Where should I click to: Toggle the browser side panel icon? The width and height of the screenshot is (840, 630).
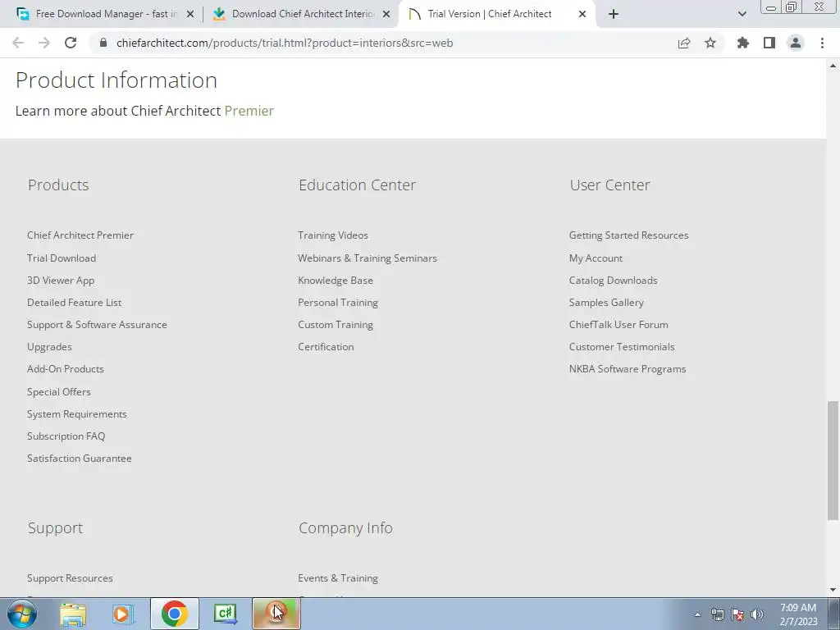tap(769, 43)
